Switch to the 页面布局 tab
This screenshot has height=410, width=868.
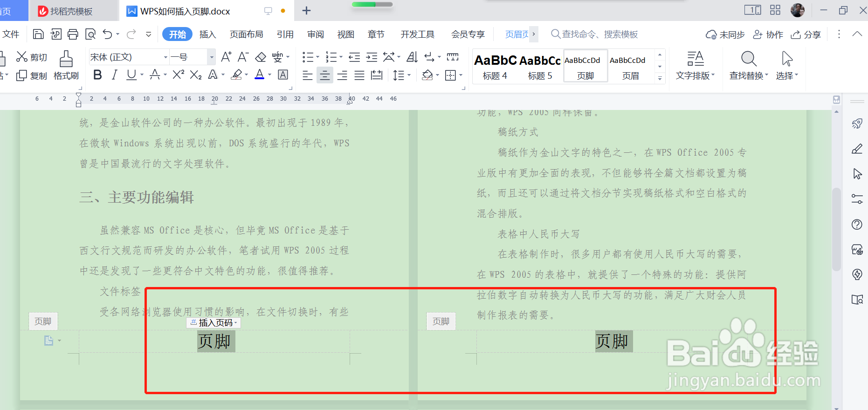pos(246,34)
